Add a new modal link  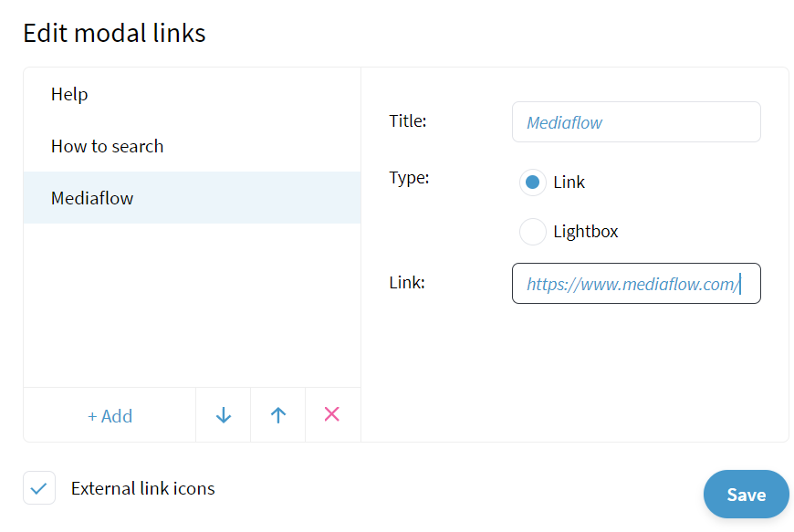tap(110, 415)
